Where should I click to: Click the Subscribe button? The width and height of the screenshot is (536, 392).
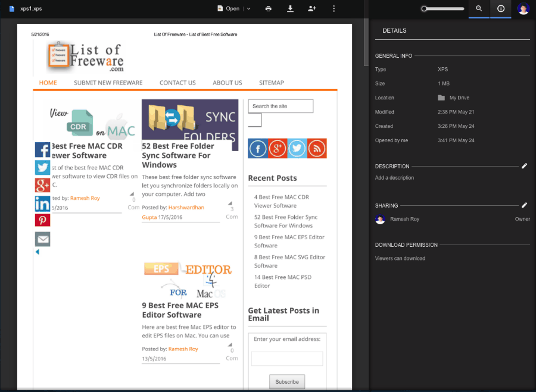pyautogui.click(x=287, y=382)
